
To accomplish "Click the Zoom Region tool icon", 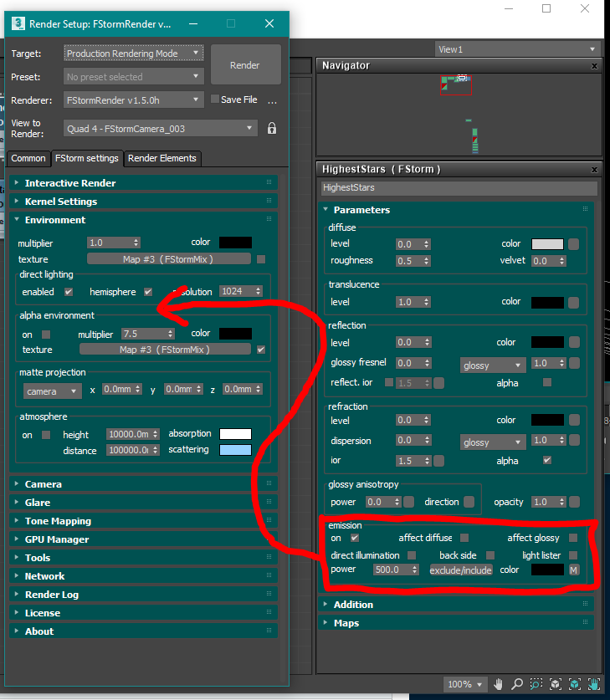I will tap(536, 683).
